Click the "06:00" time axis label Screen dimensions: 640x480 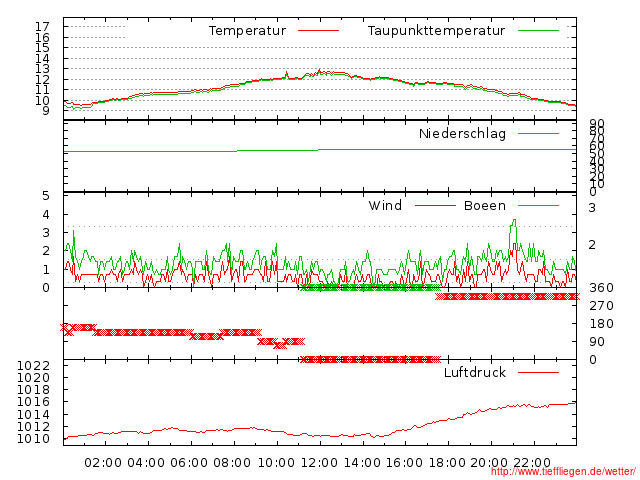[189, 463]
